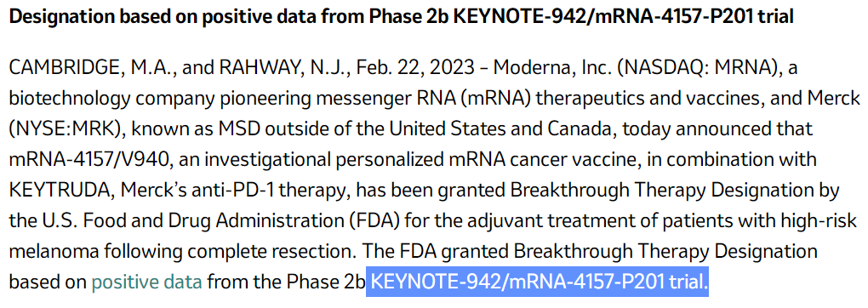Click the date "Feb. 22, 2023"
The image size is (868, 308).
[x=416, y=69]
